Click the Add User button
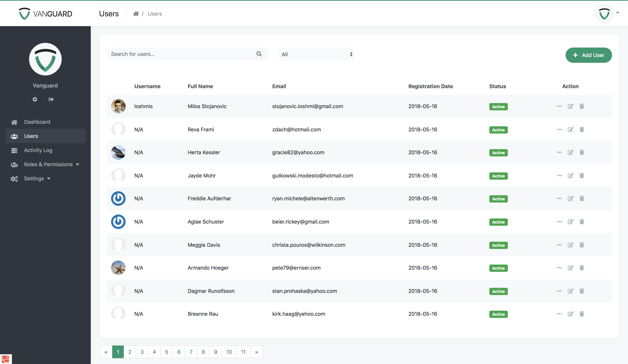Screen dimensions: 628x364 point(588,55)
